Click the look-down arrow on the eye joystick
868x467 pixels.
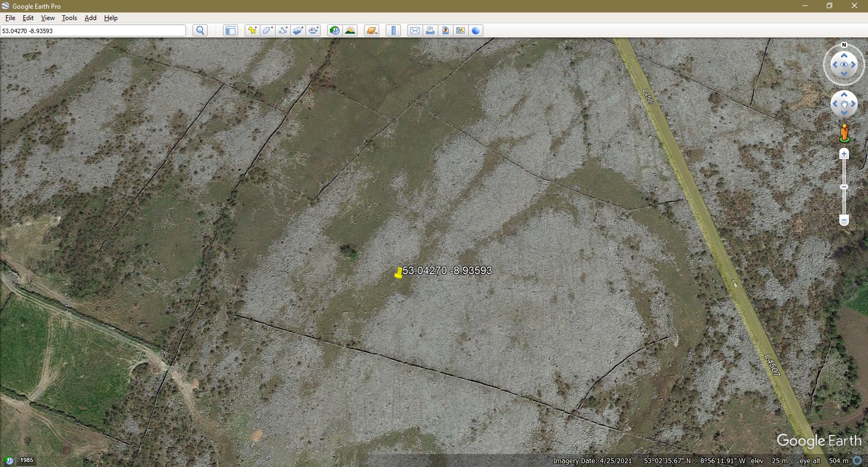(844, 73)
